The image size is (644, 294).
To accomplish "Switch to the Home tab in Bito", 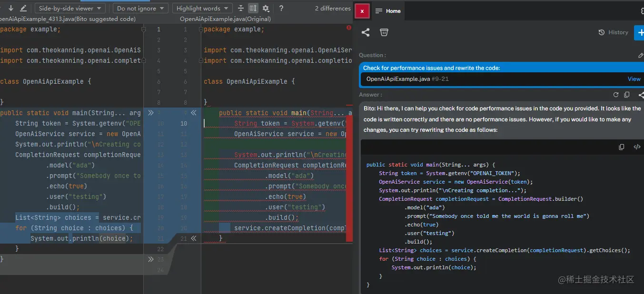I will click(388, 11).
